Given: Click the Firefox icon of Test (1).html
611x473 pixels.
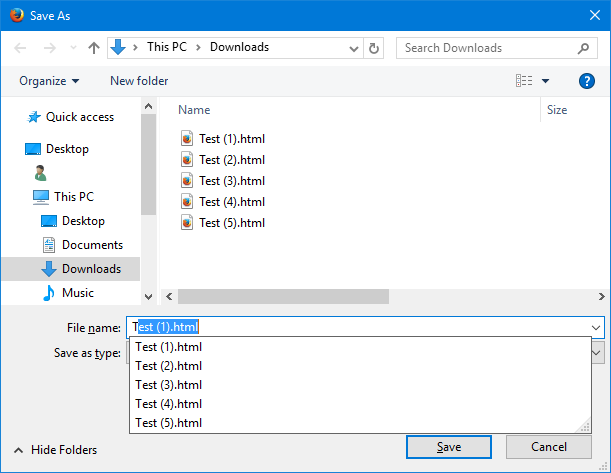Looking at the screenshot, I should click(187, 139).
